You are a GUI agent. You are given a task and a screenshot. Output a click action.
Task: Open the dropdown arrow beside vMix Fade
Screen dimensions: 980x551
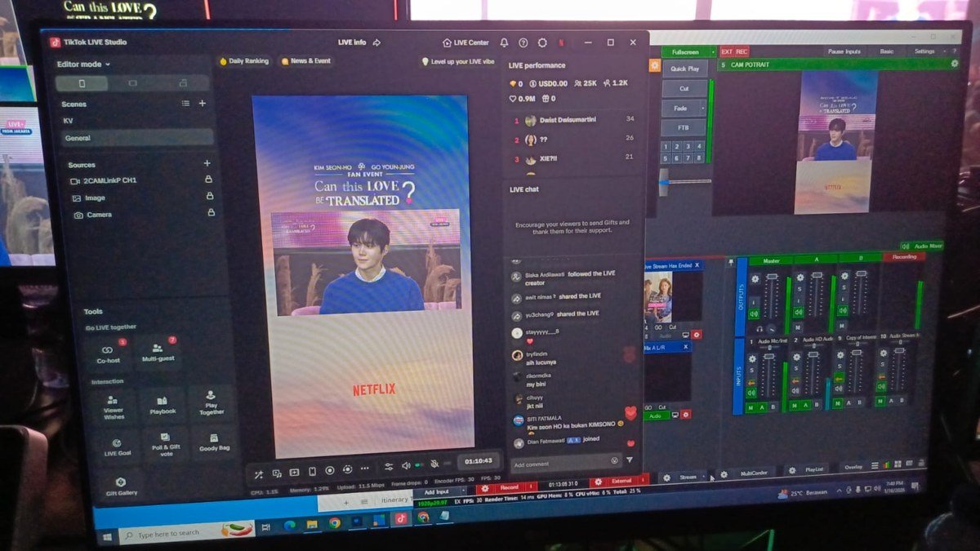tap(702, 109)
